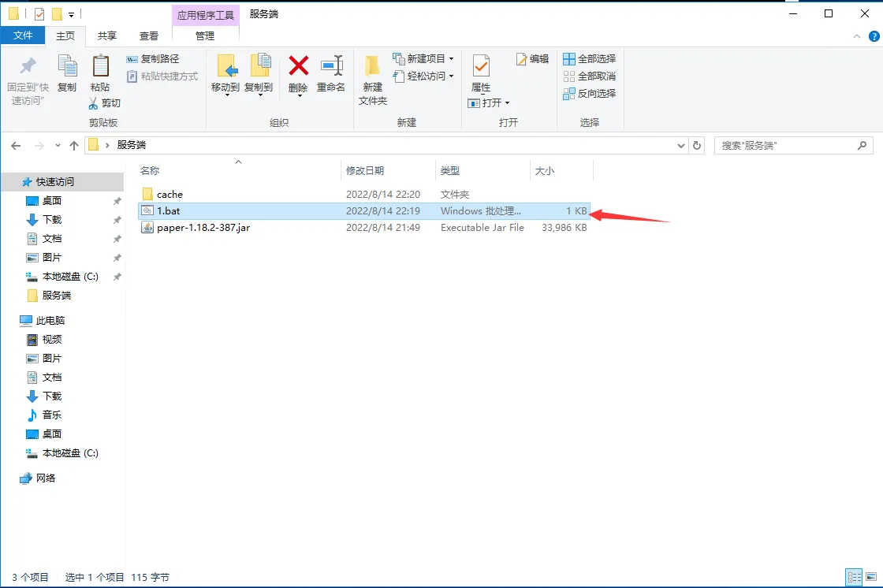This screenshot has height=588, width=883.
Task: Open Properties (属性) from the ribbon
Action: click(481, 67)
